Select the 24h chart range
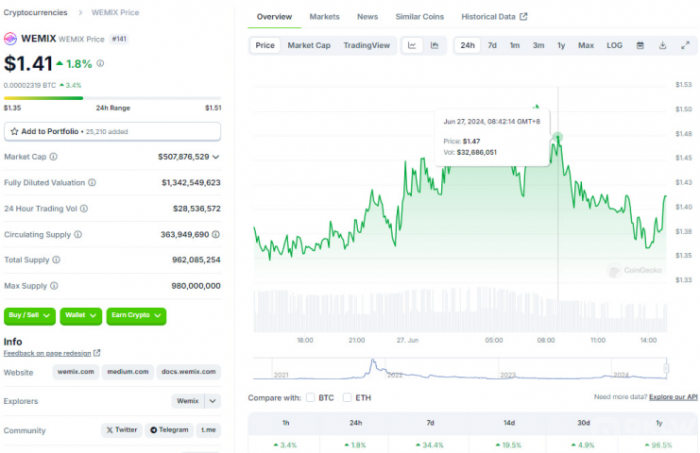Screen dimensions: 700x453 (467, 46)
